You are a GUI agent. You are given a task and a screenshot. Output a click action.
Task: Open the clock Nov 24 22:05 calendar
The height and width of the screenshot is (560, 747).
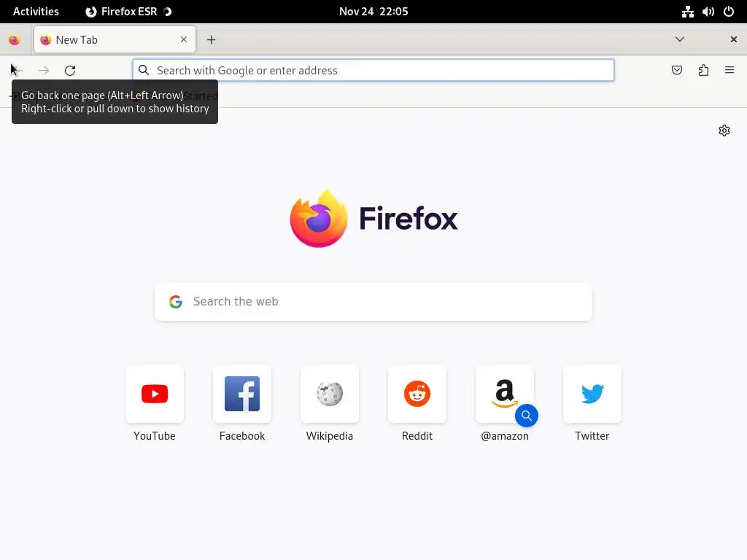pos(373,12)
